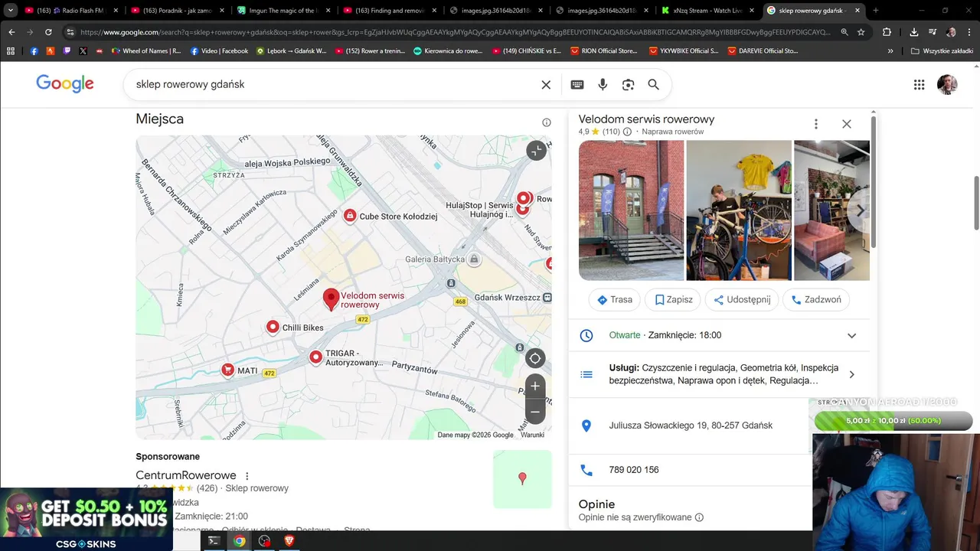The image size is (980, 551).
Task: Click the magnifier search submit icon
Action: pos(653,85)
